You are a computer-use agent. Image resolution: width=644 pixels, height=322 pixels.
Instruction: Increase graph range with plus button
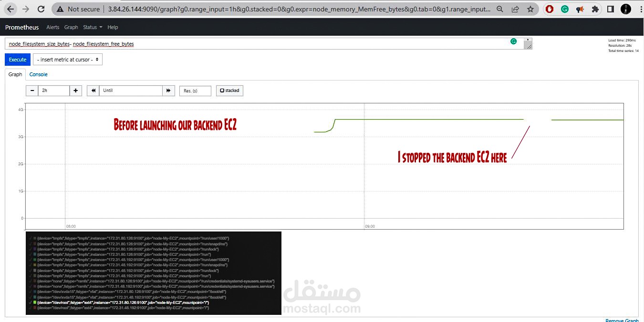pyautogui.click(x=76, y=91)
